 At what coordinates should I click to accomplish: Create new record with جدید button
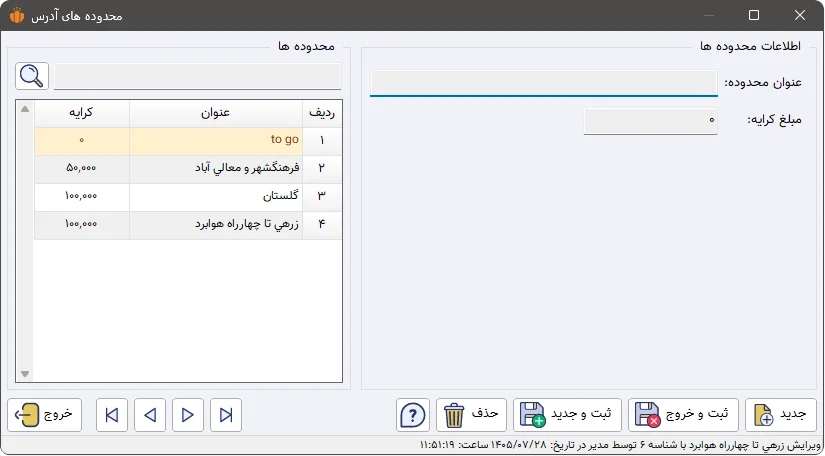pyautogui.click(x=781, y=415)
